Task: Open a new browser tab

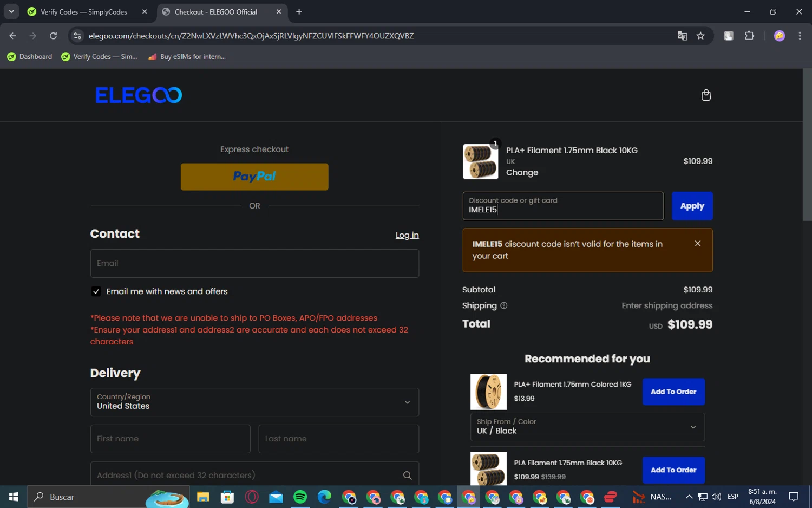Action: tap(299, 12)
